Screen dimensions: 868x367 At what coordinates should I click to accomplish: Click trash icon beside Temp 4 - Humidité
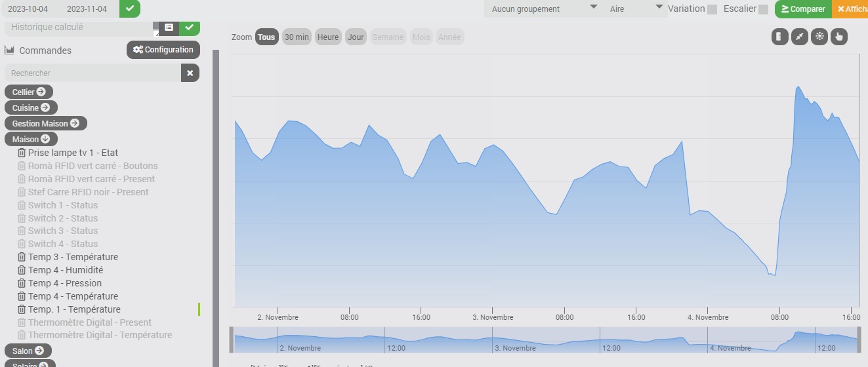[x=22, y=270]
